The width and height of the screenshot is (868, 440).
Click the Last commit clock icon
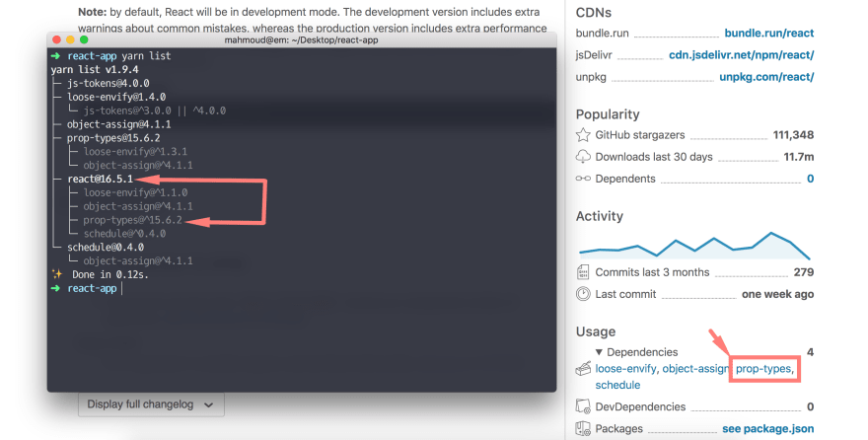(x=583, y=294)
